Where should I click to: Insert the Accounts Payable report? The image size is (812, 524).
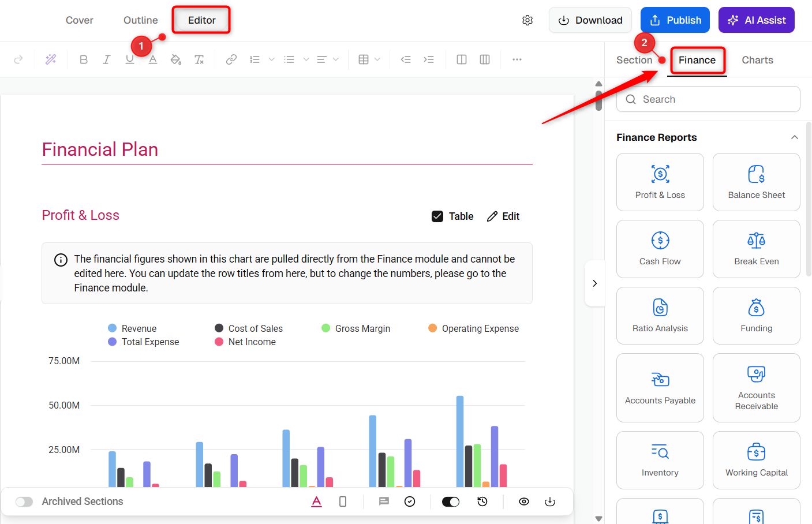click(660, 388)
